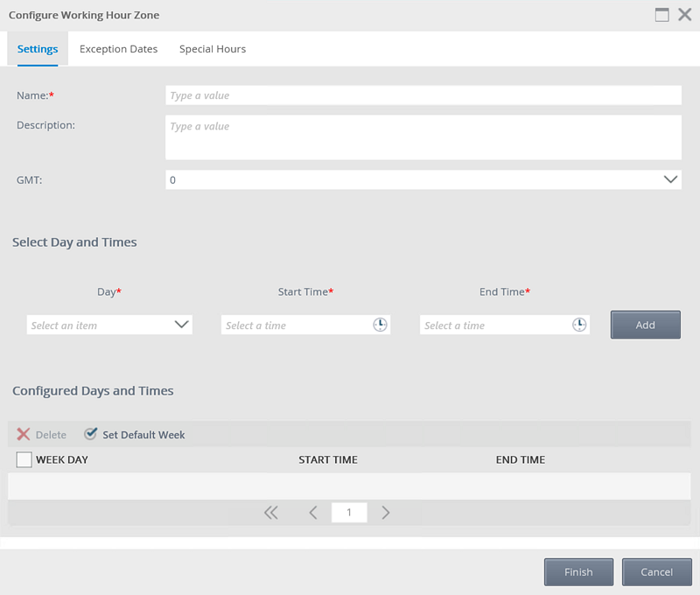Go to the first page of results

point(271,513)
